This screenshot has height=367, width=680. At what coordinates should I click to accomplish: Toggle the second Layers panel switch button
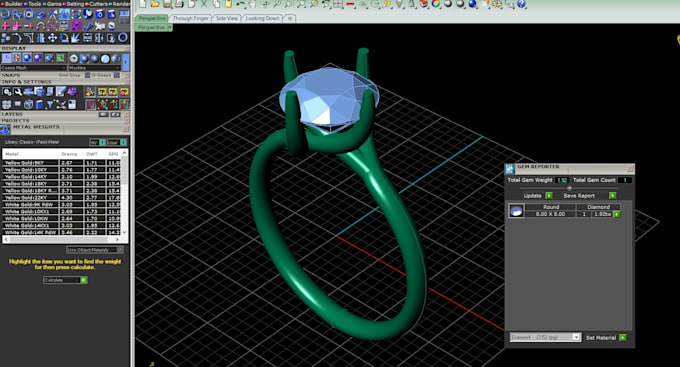tap(115, 115)
